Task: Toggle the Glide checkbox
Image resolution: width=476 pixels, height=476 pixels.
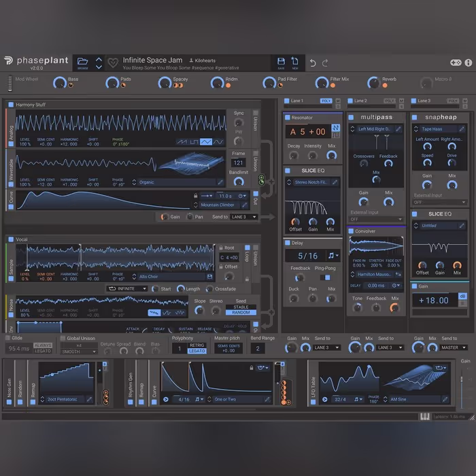Action: point(9,338)
